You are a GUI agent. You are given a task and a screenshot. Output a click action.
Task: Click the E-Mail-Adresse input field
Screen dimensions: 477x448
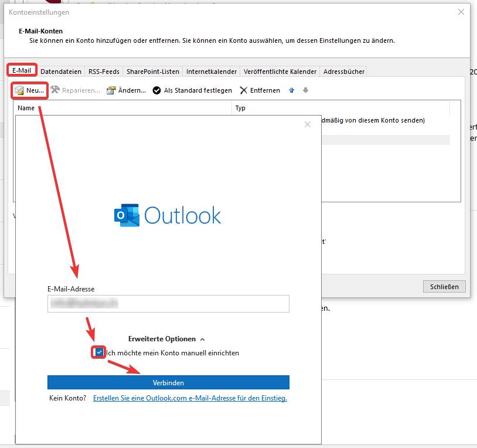(x=168, y=304)
